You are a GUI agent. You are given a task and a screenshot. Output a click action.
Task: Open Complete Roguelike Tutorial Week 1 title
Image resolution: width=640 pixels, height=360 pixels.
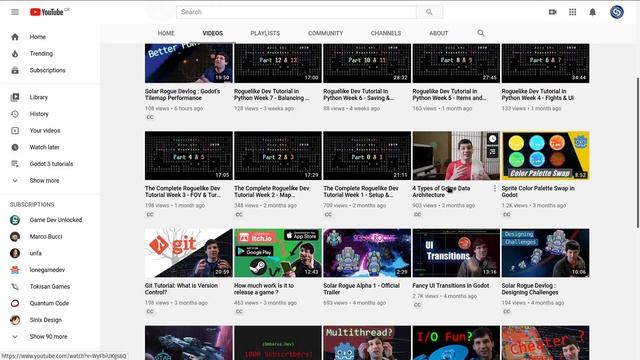pyautogui.click(x=361, y=192)
